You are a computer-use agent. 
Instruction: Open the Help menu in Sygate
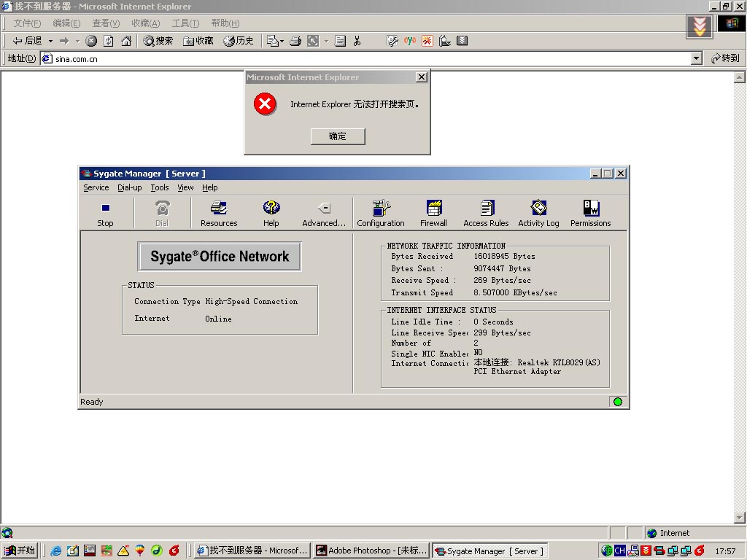coord(209,187)
